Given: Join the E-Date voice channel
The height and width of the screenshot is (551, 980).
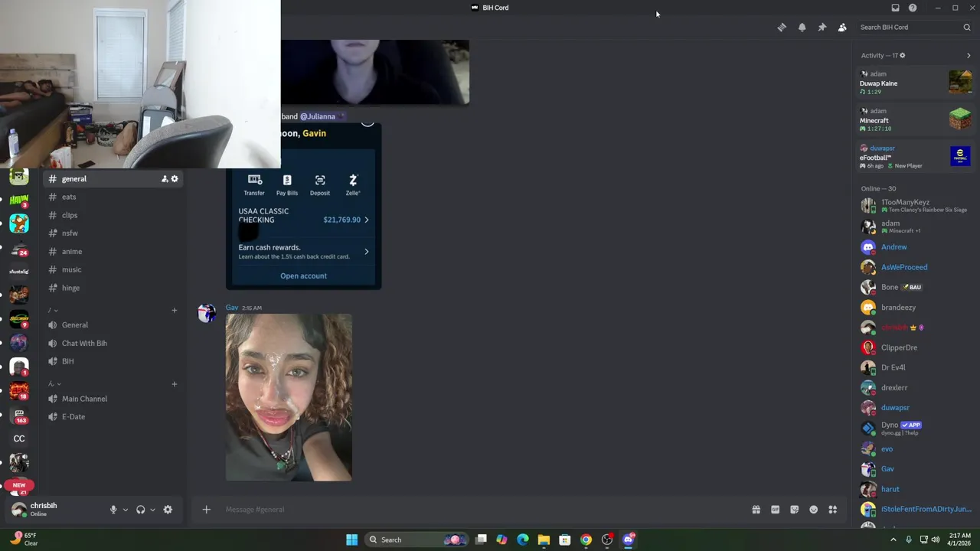Looking at the screenshot, I should tap(113, 417).
